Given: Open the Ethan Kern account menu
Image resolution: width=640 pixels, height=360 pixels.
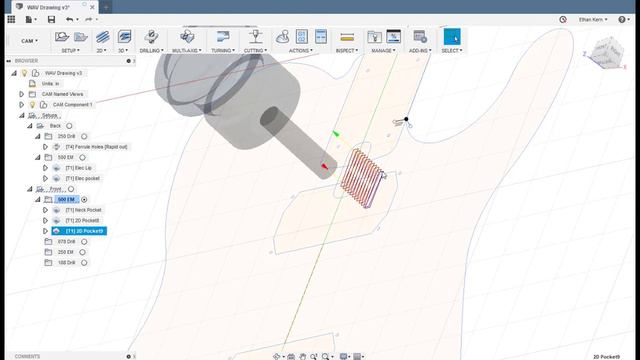Looking at the screenshot, I should [593, 19].
